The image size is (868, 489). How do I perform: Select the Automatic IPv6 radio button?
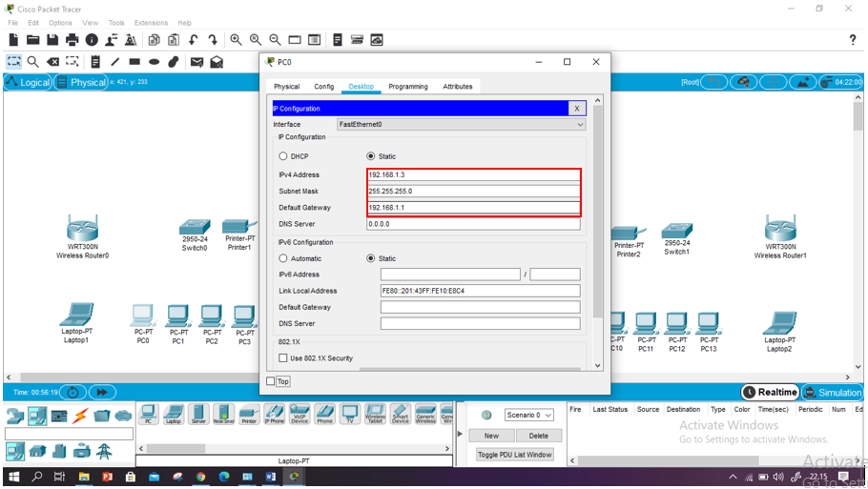point(283,258)
